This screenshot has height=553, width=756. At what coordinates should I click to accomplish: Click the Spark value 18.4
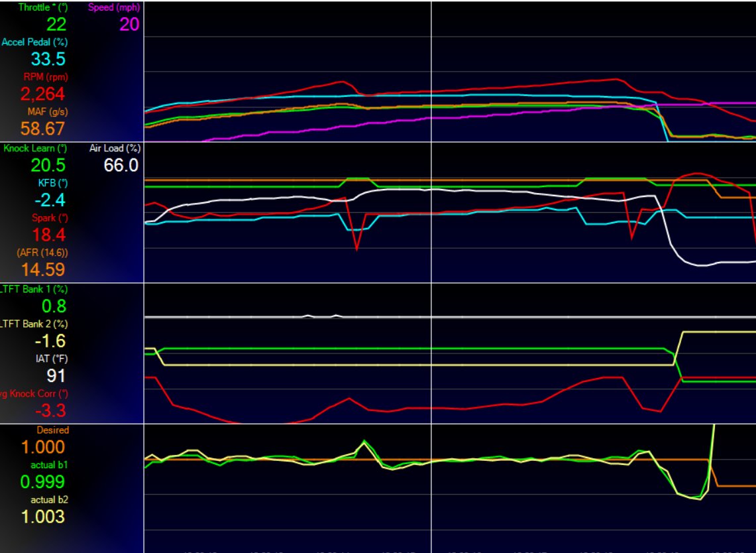pos(48,235)
